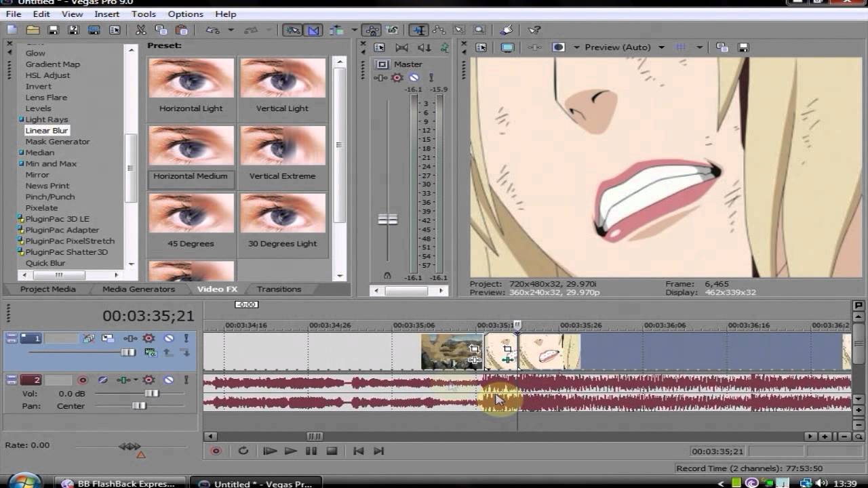Solo audio track 2
Screen dimensions: 868x488
coord(186,380)
